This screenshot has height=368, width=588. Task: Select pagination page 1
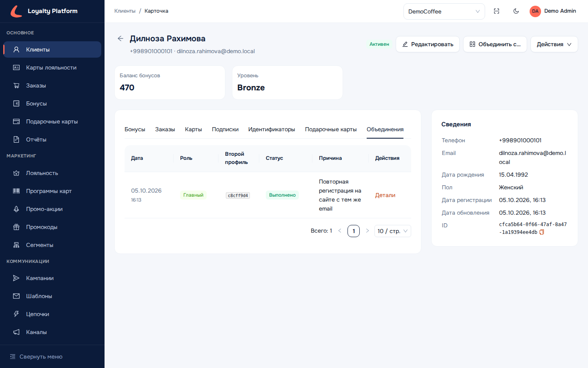[354, 231]
